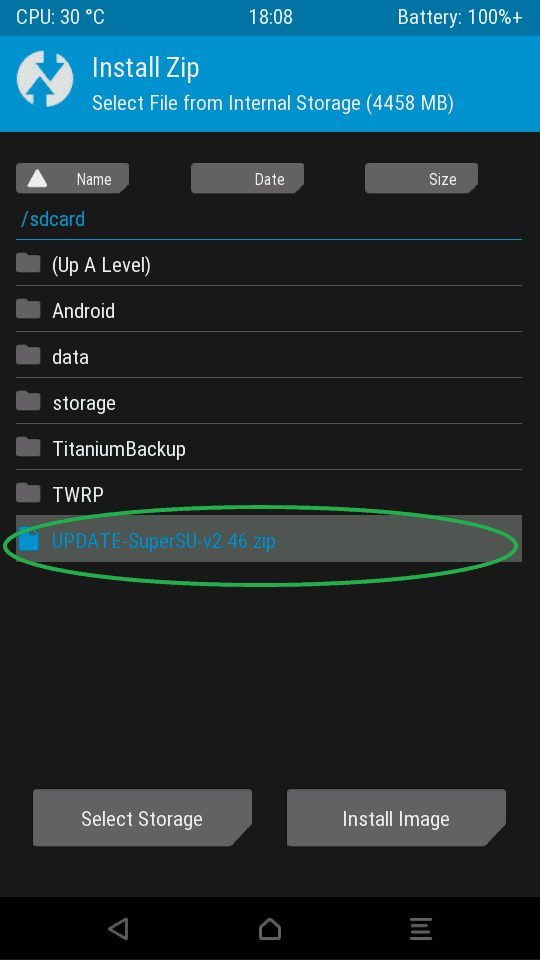This screenshot has width=540, height=960.
Task: Click the folder icon beside TWRP
Action: pyautogui.click(x=28, y=493)
